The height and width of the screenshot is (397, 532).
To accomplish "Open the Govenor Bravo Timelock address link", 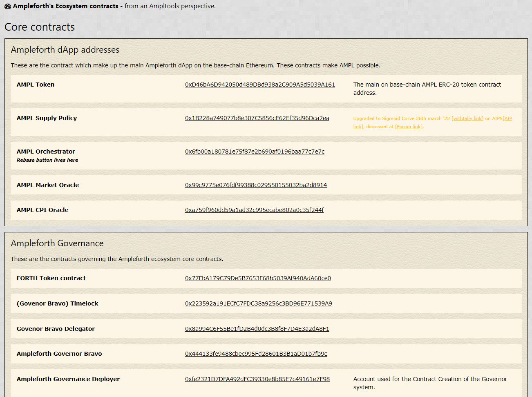I will [x=258, y=303].
